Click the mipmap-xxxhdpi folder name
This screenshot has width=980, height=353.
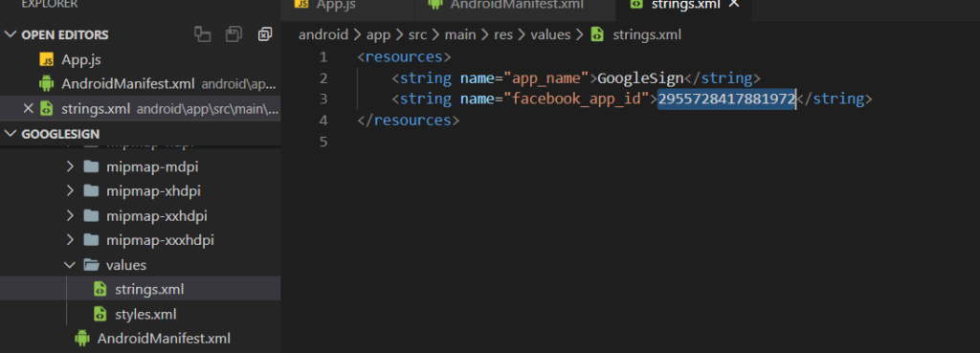[x=160, y=241]
